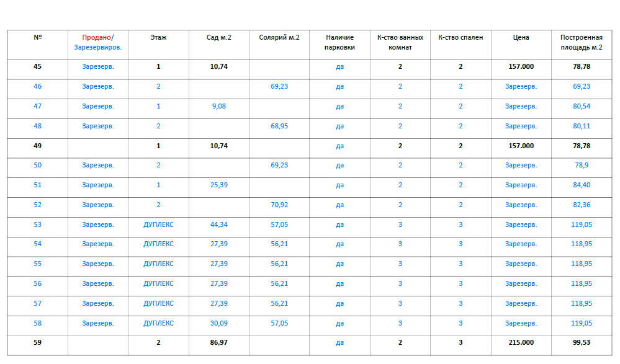Click the blue 'Зарезервиров.' header text

(98, 47)
